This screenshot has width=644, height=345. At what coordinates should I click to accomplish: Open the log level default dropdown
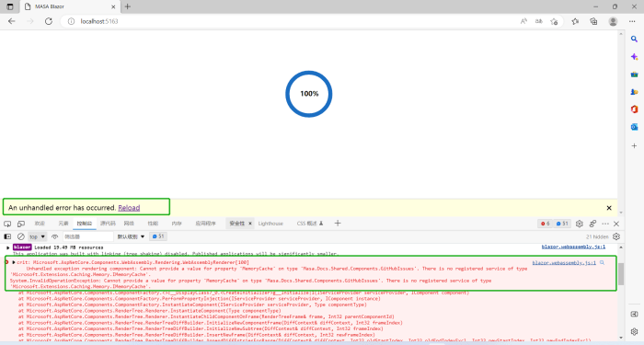point(131,236)
